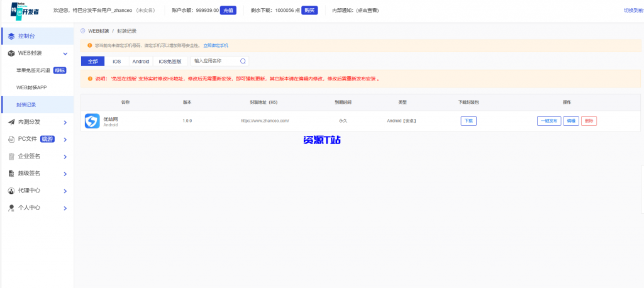Expand the 个人中心 menu chevron
Screen dimensions: 644x288
(65, 208)
